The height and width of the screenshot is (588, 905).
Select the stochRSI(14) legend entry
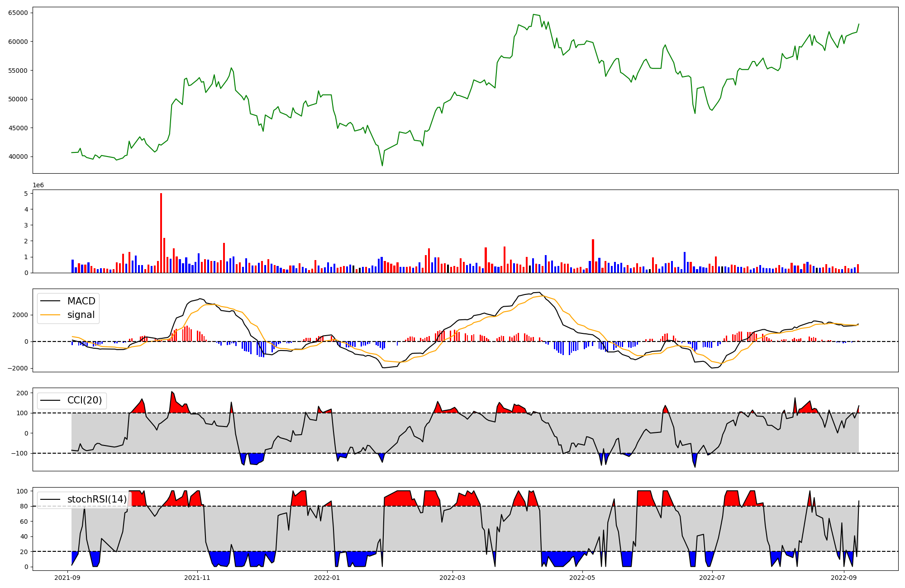coord(97,499)
